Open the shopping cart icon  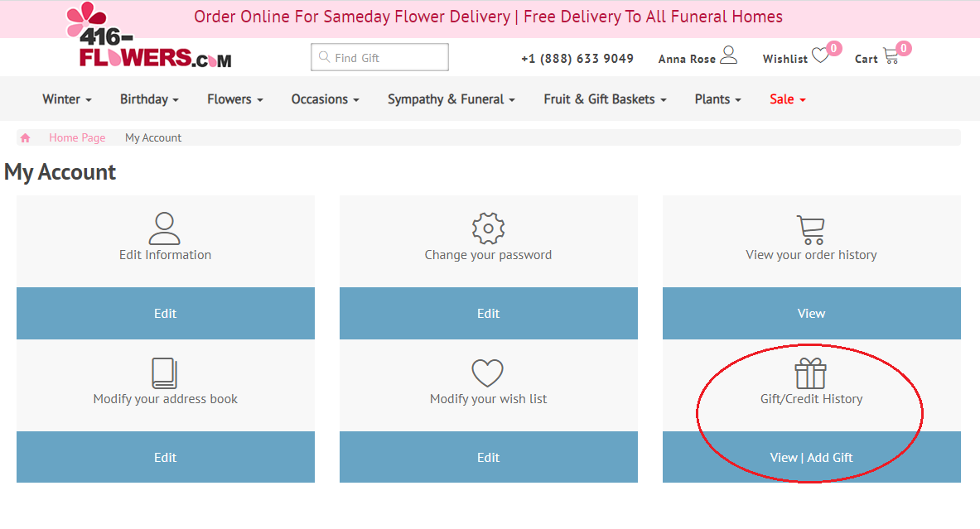point(891,56)
